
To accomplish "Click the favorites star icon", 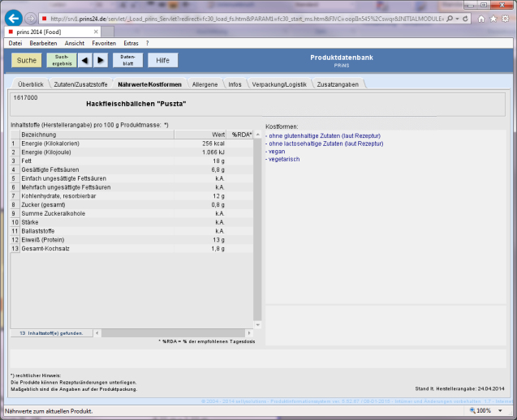I will [494, 18].
